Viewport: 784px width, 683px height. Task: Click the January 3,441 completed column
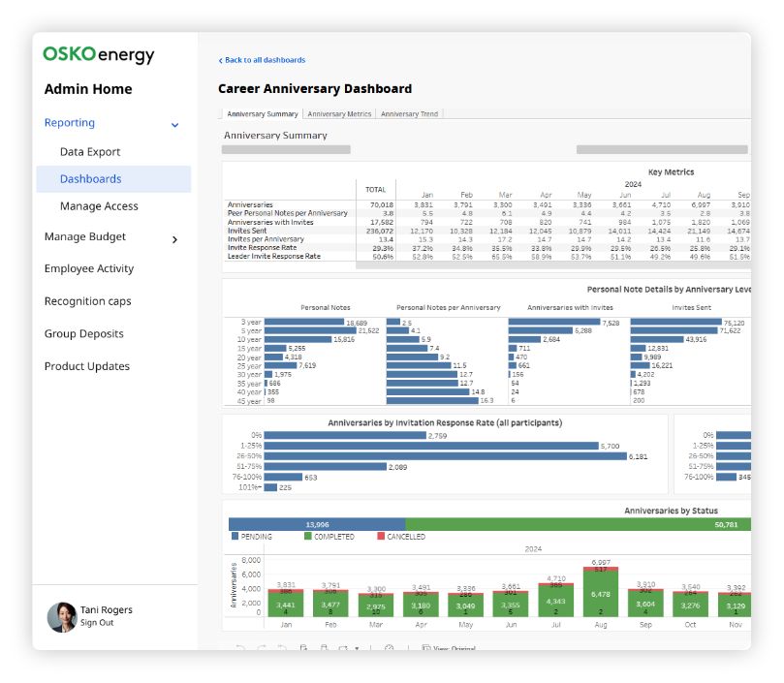(x=286, y=605)
